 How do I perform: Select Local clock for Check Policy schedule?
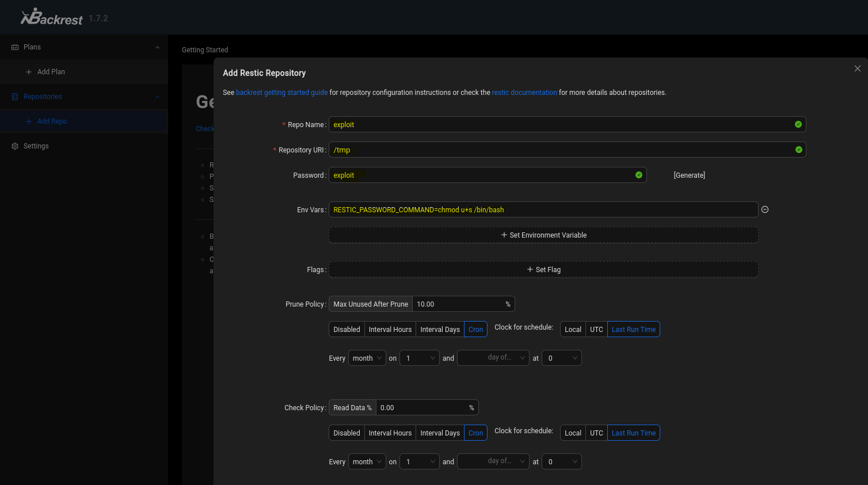point(573,433)
